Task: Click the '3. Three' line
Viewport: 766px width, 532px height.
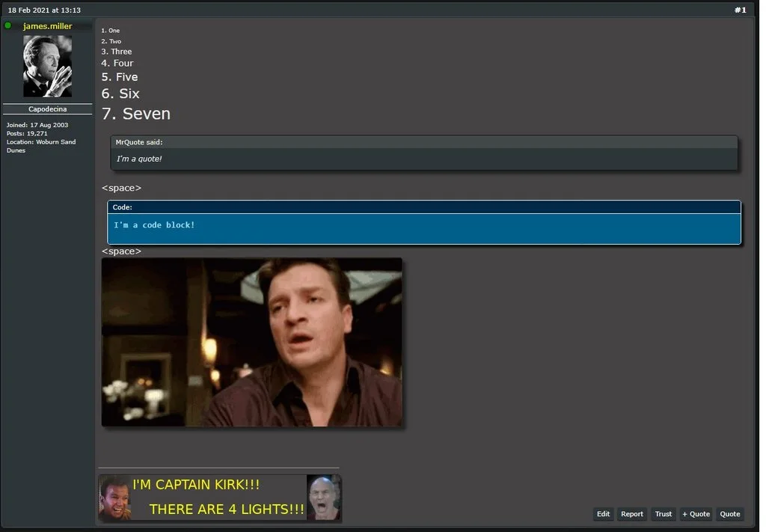Action: (x=116, y=52)
